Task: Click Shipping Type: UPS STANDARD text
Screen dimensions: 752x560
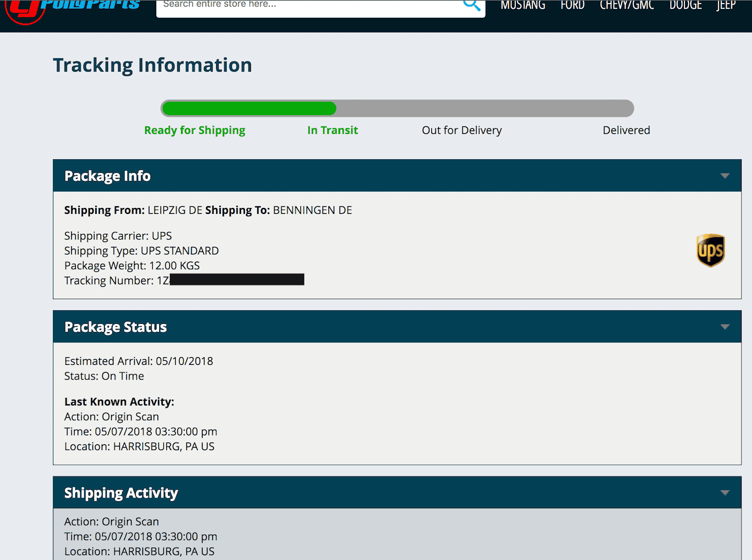Action: coord(142,251)
